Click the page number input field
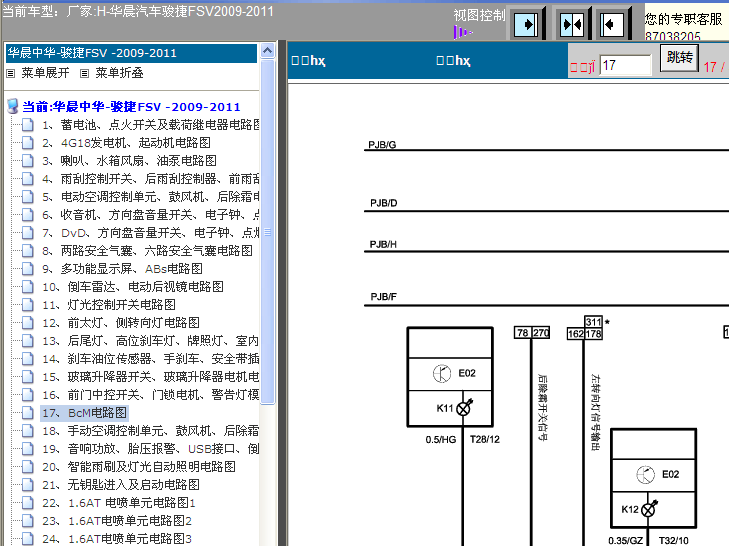This screenshot has width=729, height=546. (625, 65)
